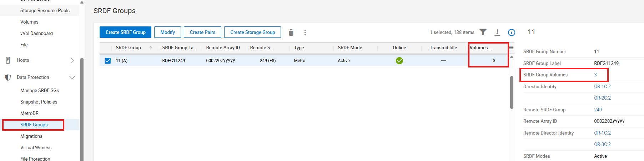Screen dimensions: 644x161
Task: Open SRDF Groups in sidebar
Action: pos(34,125)
